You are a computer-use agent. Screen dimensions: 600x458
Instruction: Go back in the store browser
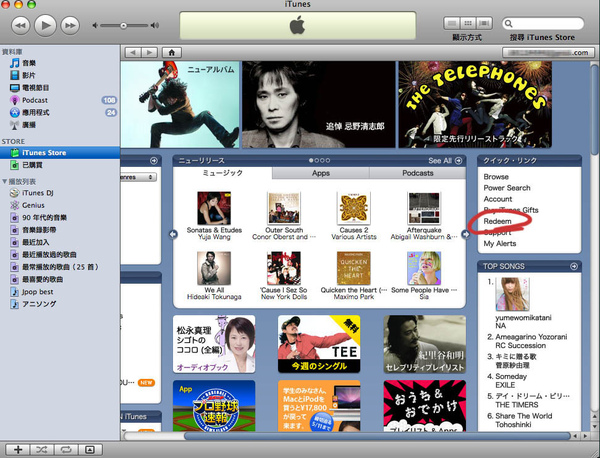click(x=133, y=52)
